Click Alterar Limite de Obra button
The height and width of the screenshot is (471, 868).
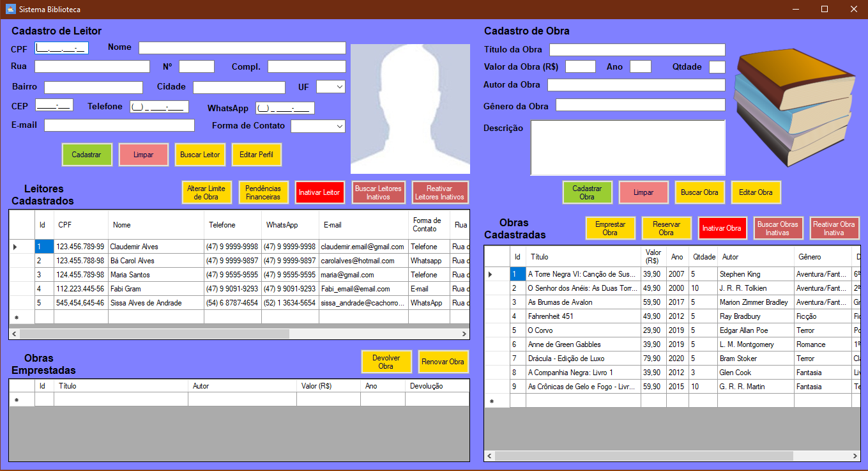[x=206, y=192]
